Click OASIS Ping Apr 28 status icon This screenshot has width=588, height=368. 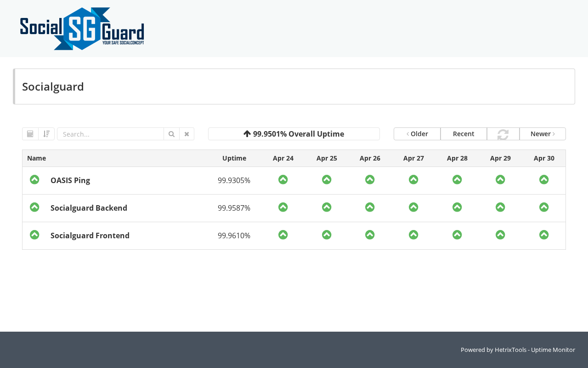457,179
